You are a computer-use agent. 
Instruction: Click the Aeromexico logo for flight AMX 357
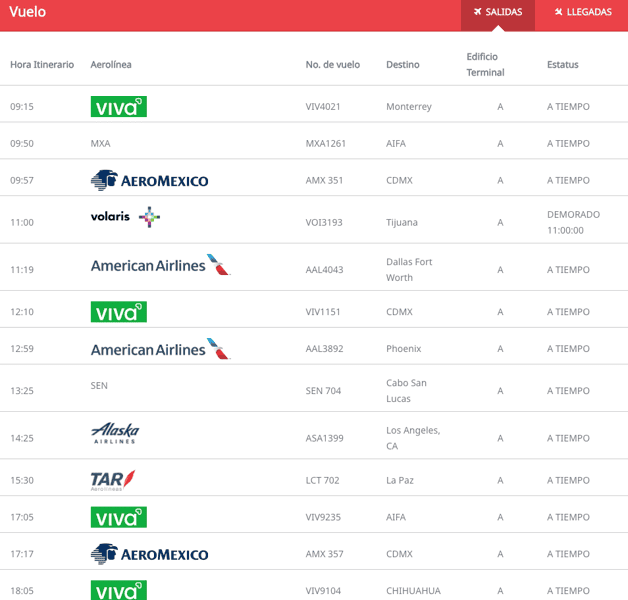149,554
